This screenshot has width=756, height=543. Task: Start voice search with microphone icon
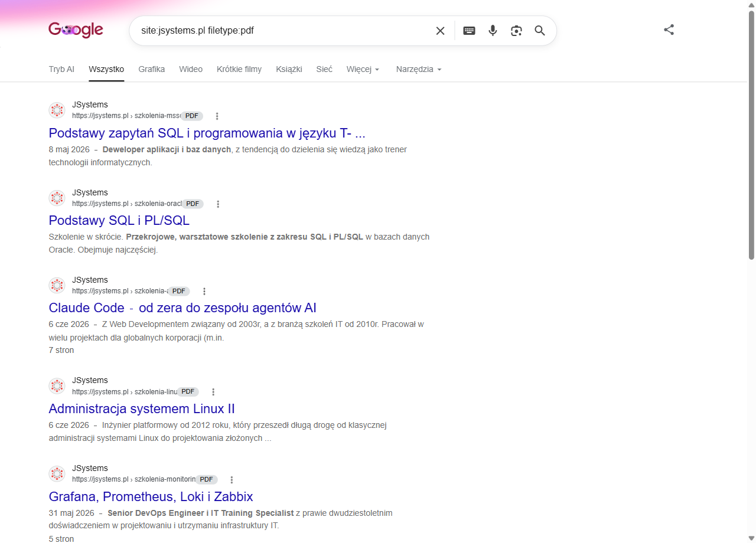493,31
